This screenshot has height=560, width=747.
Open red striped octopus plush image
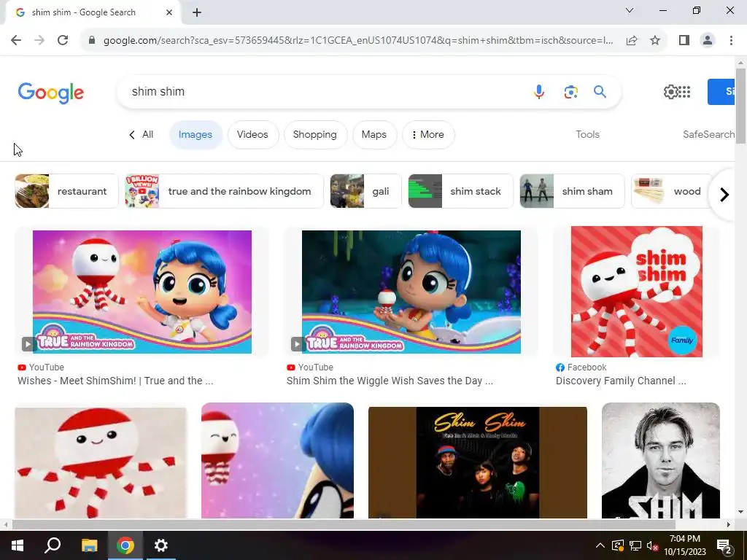[x=101, y=462]
